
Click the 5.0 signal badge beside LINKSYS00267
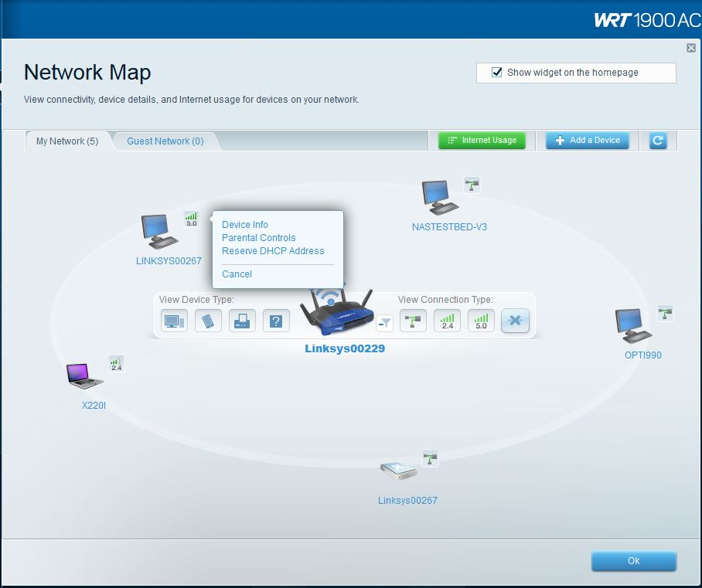pos(191,219)
